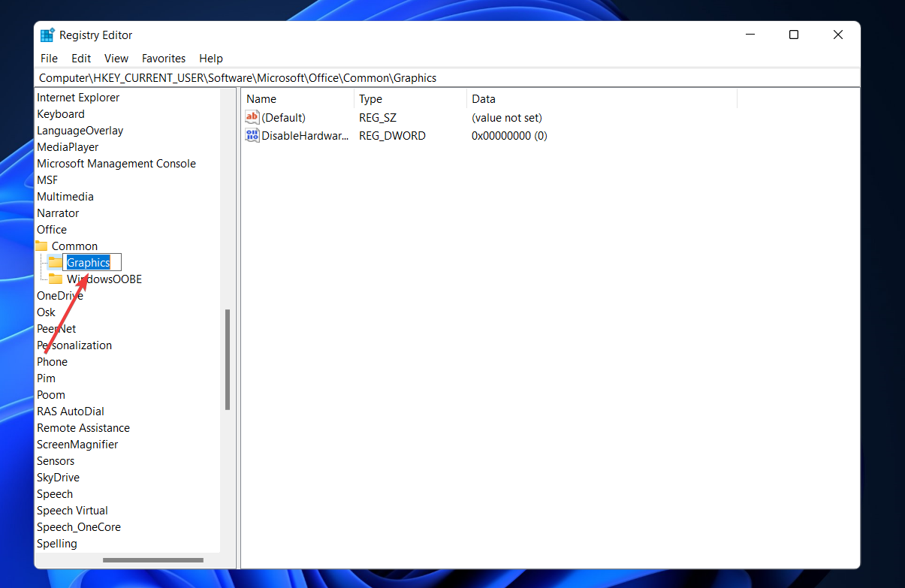Select the LanguageOverlay key
The width and height of the screenshot is (905, 588).
(x=80, y=131)
